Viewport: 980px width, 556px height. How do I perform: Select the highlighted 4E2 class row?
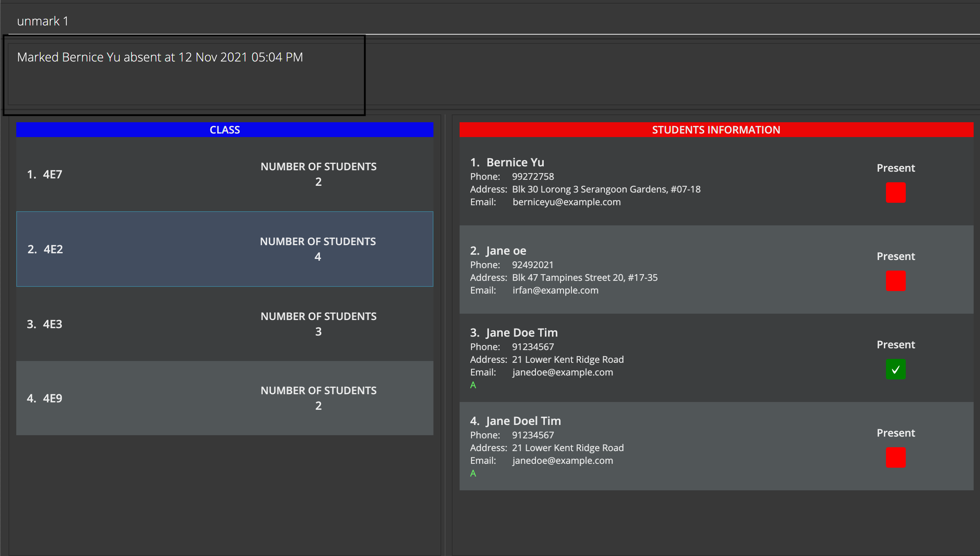pos(224,249)
